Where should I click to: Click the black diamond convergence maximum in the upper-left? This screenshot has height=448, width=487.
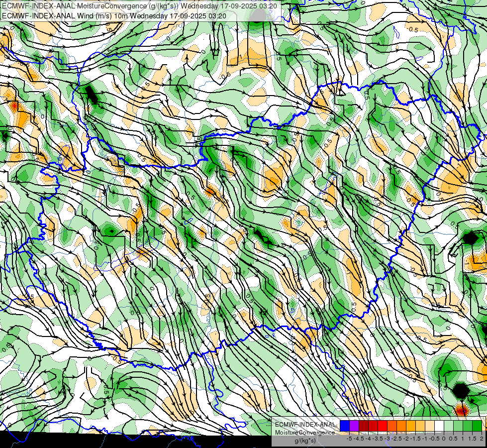click(92, 94)
